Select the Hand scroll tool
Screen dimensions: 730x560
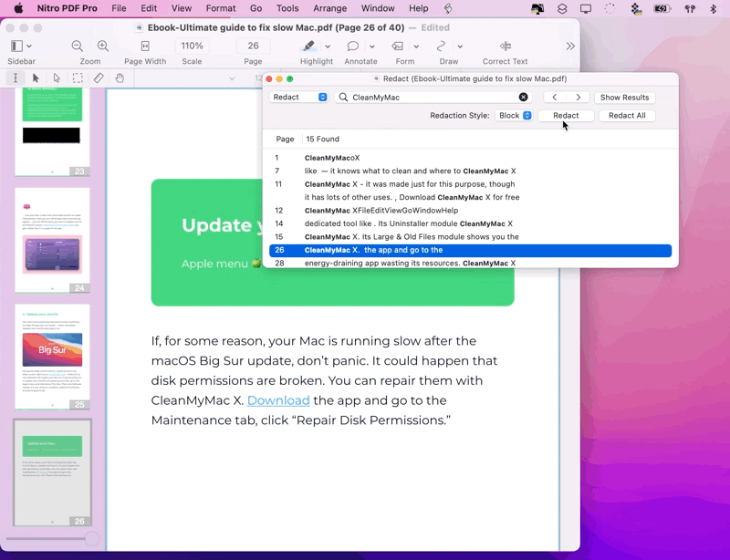pos(120,78)
